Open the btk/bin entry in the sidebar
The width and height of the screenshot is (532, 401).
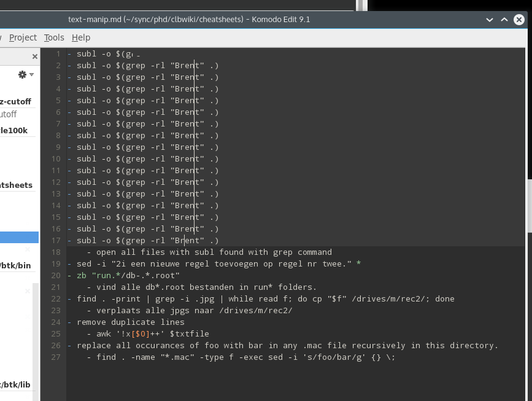[x=16, y=265]
